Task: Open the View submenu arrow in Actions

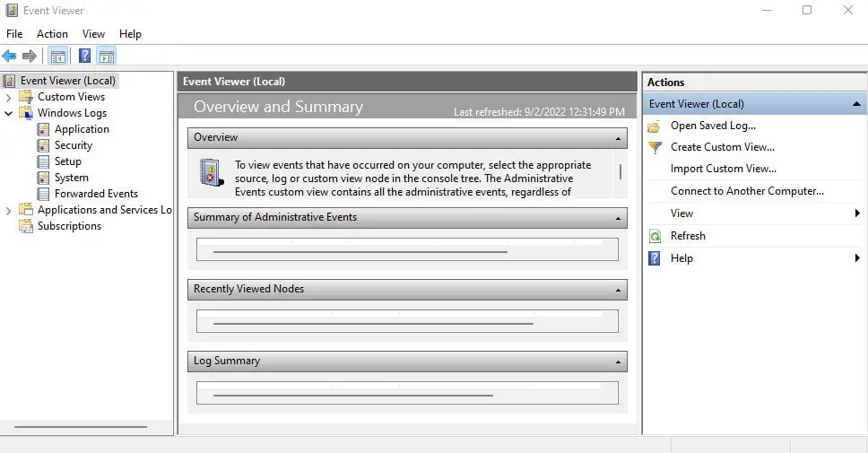Action: 857,213
